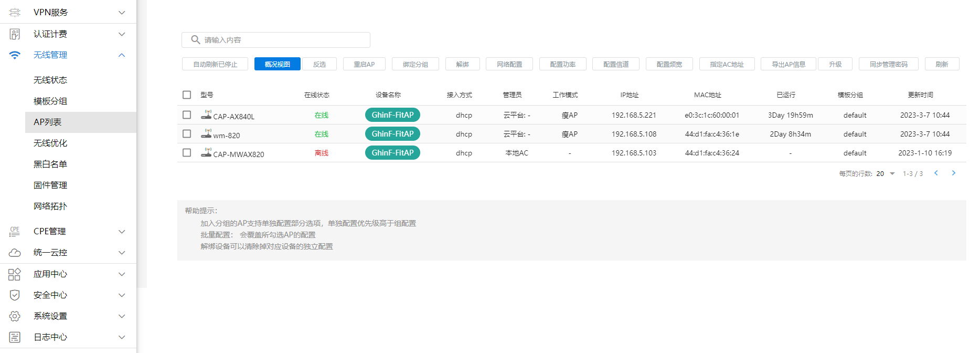
Task: Click the search input field 请输入内容
Action: click(x=283, y=40)
